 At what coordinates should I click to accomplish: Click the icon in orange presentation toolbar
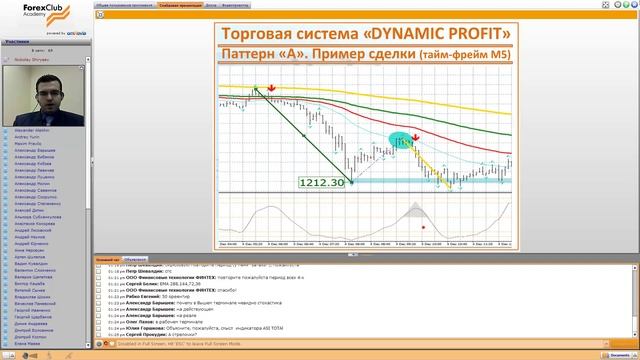tap(100, 15)
